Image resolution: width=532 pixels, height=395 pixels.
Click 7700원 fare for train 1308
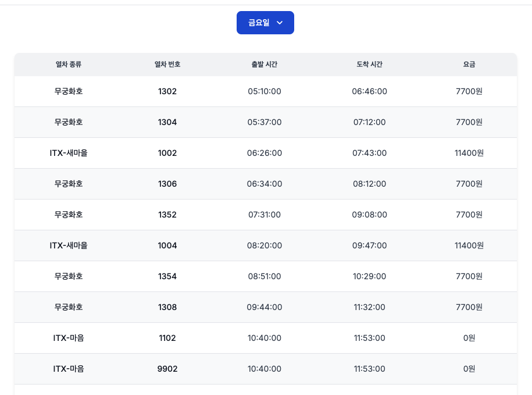(x=469, y=307)
